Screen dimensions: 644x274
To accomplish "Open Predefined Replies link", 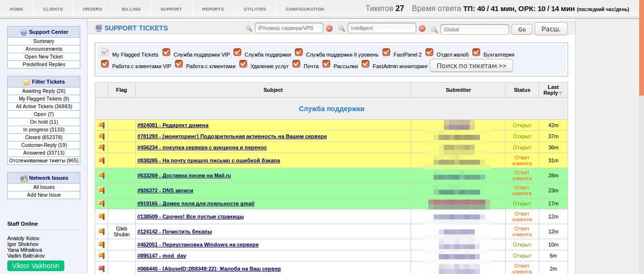I will click(44, 64).
